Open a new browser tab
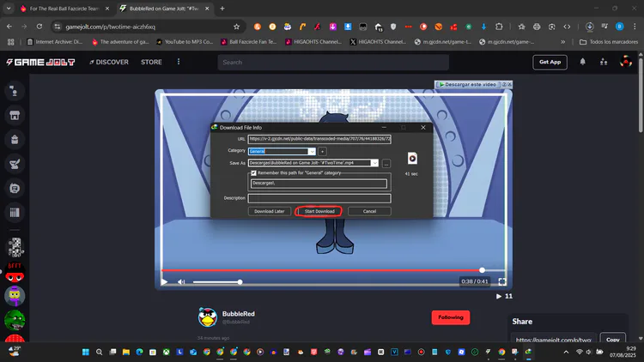644x362 pixels. [222, 9]
